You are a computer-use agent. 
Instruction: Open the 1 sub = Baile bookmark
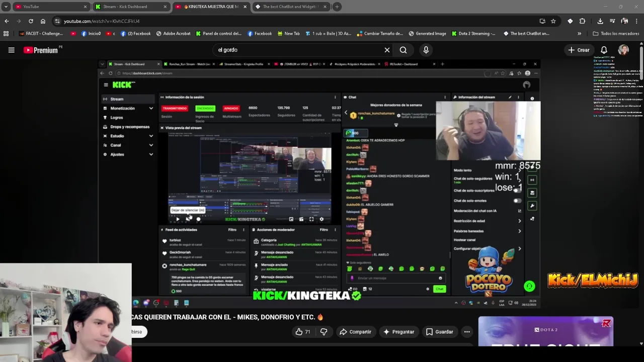(x=328, y=34)
